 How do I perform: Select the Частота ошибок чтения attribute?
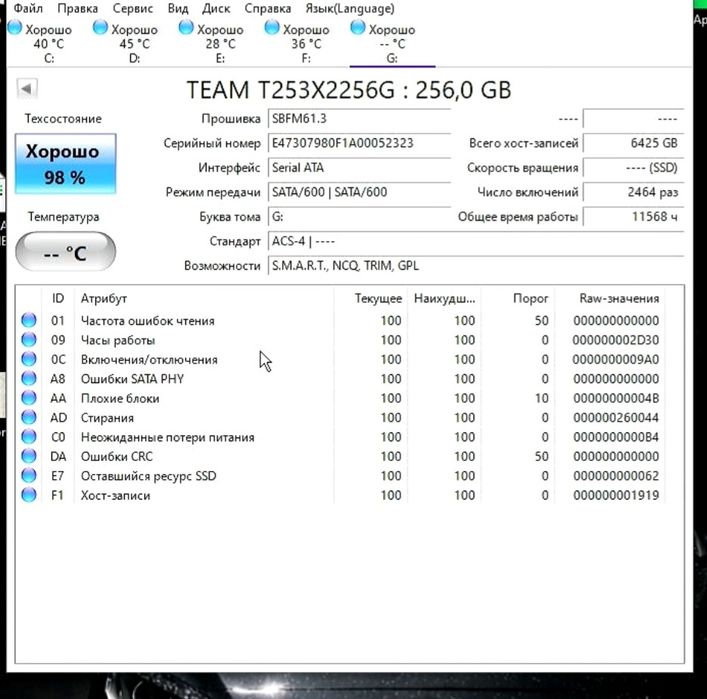click(147, 321)
